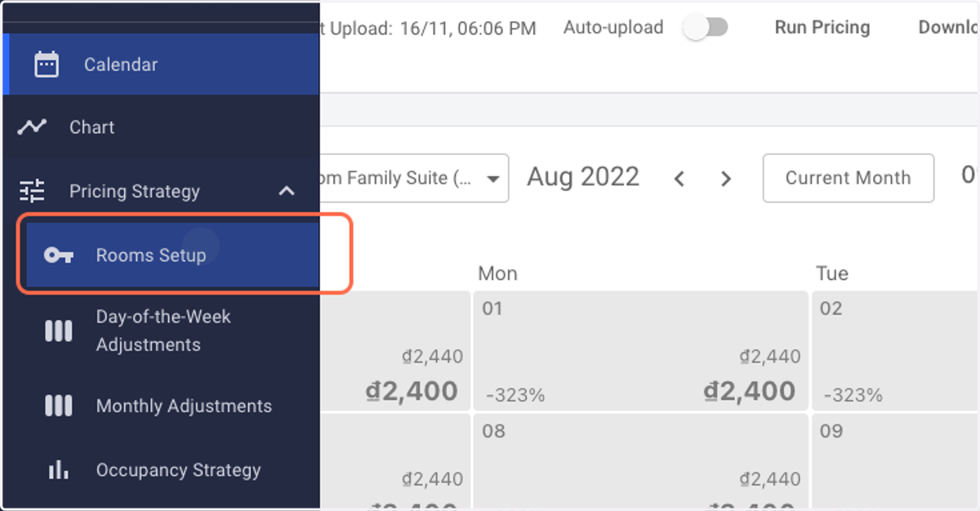The width and height of the screenshot is (980, 511).
Task: Open the room type Family Suite dropdown
Action: (414, 178)
